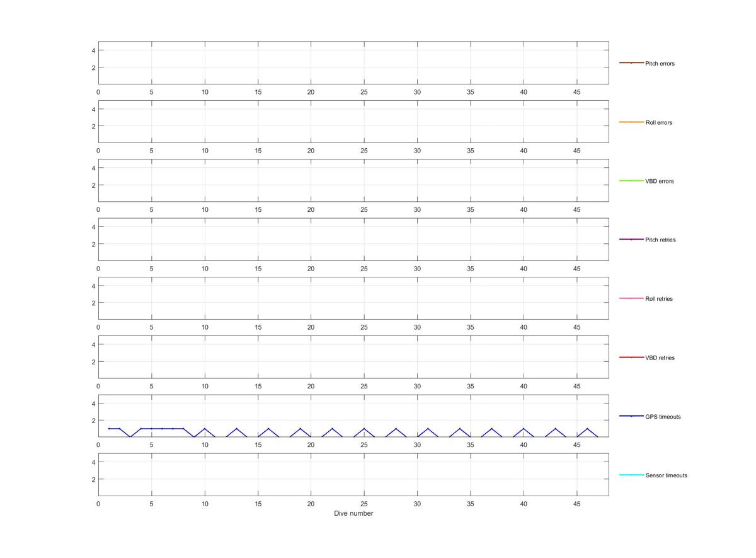The image size is (756, 558).
Task: Click the Roll errors legend label
Action: (659, 122)
